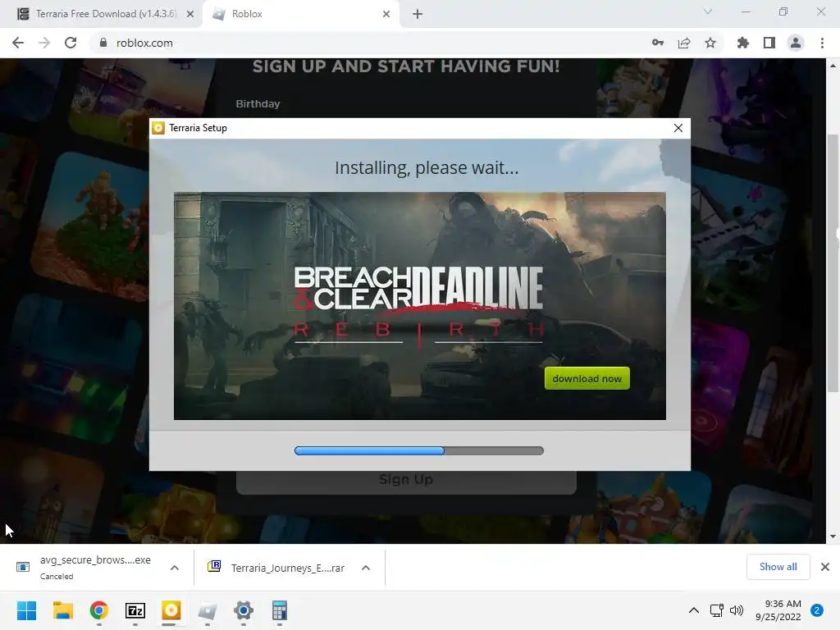The image size is (840, 630).
Task: Open clock showing 9:36 AM
Action: point(778,610)
